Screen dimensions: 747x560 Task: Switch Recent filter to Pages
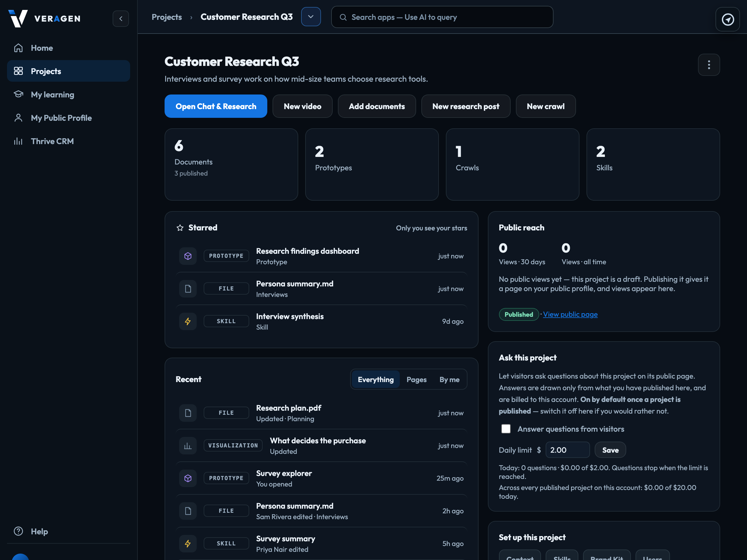pyautogui.click(x=416, y=379)
